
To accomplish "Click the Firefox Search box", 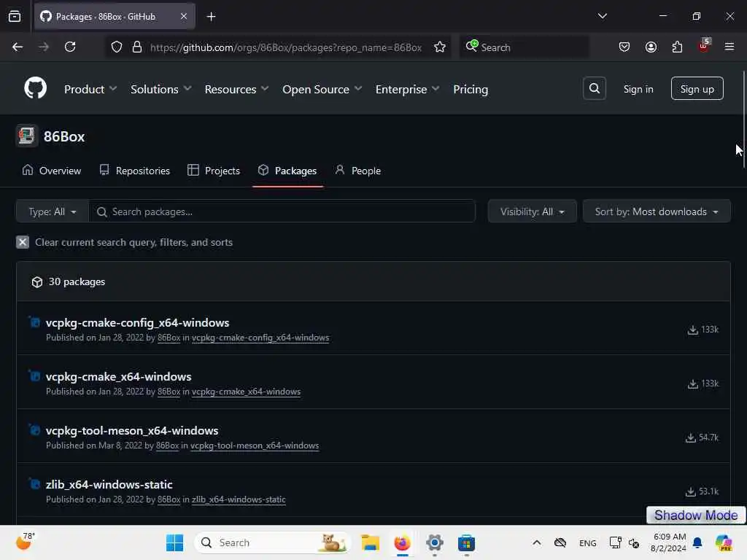I will [524, 47].
